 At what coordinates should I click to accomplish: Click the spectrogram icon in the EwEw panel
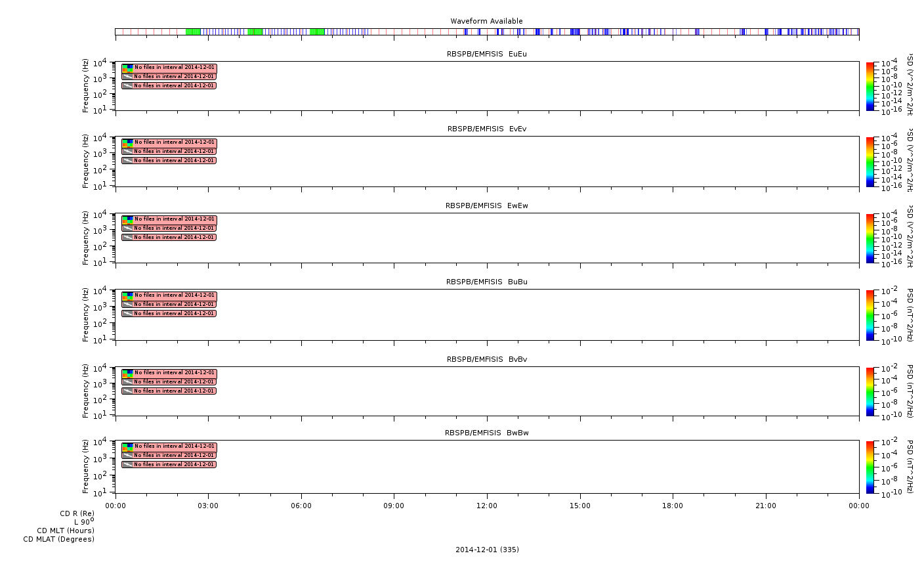tap(127, 219)
